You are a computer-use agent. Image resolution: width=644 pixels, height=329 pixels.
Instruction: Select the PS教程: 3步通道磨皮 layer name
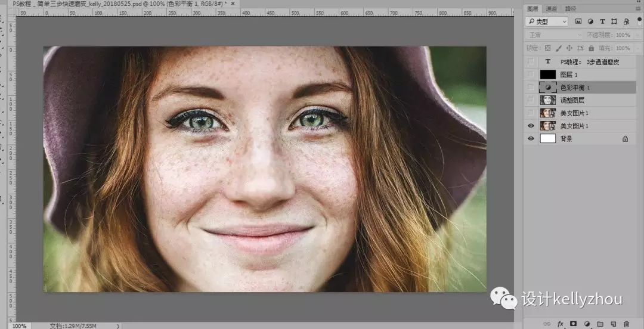590,61
